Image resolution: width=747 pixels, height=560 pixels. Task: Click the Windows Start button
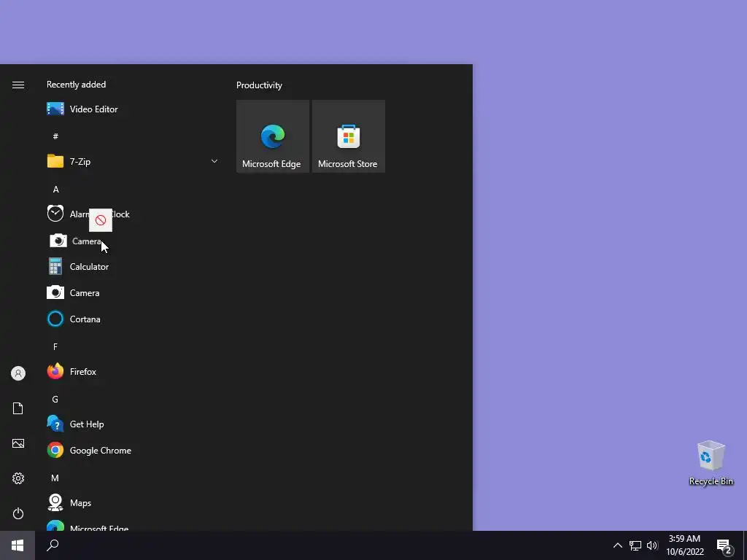(x=18, y=545)
